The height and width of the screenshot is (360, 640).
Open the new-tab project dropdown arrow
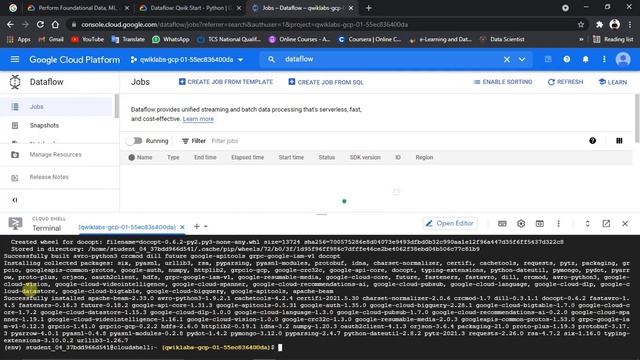[206, 227]
